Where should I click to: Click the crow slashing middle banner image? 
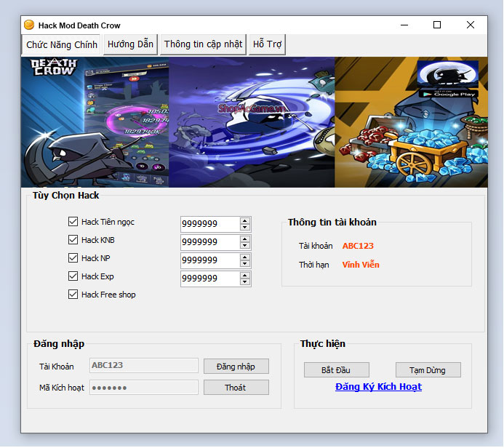point(252,122)
